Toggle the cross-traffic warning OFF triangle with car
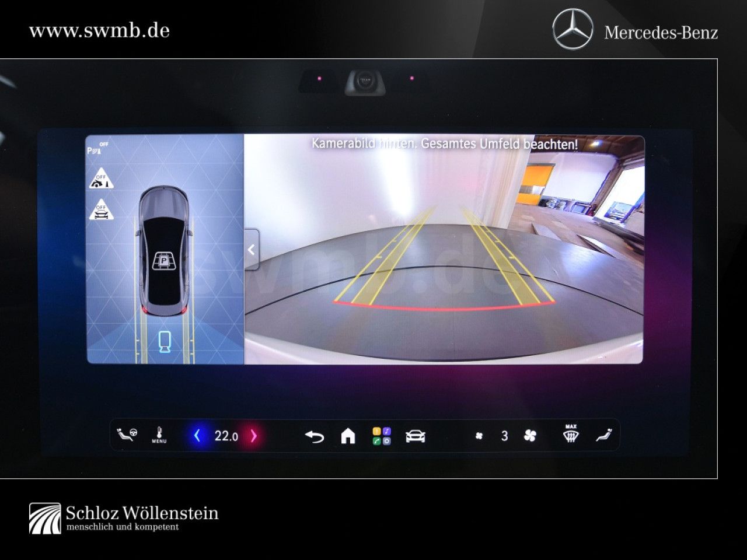Viewport: 747px width, 560px height. pyautogui.click(x=101, y=209)
